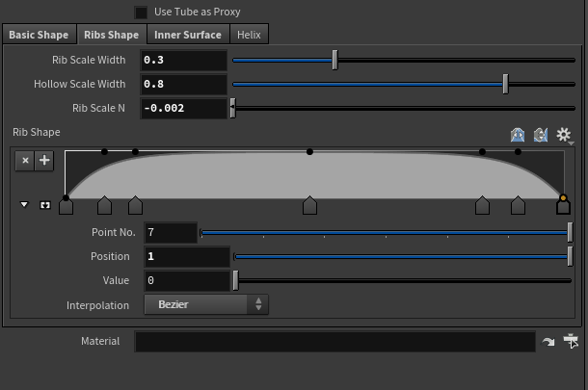Click the ramp presets icon beside the gear

click(x=518, y=136)
